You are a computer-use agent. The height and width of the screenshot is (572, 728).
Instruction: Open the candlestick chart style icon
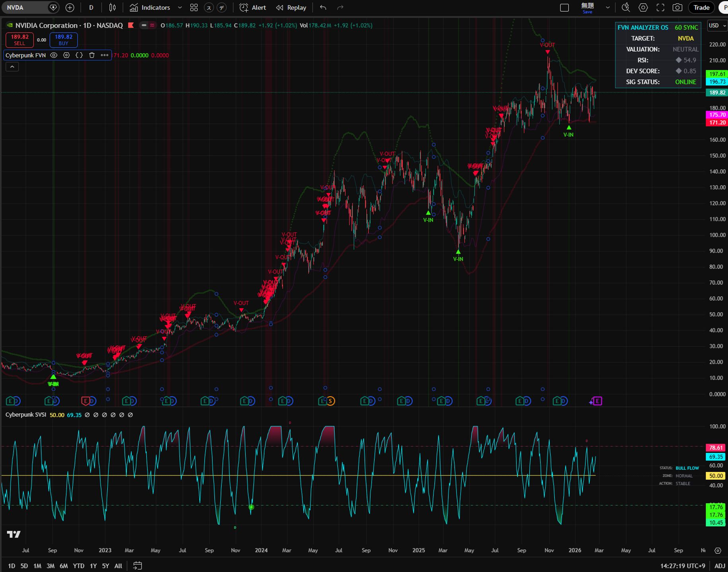click(x=112, y=8)
